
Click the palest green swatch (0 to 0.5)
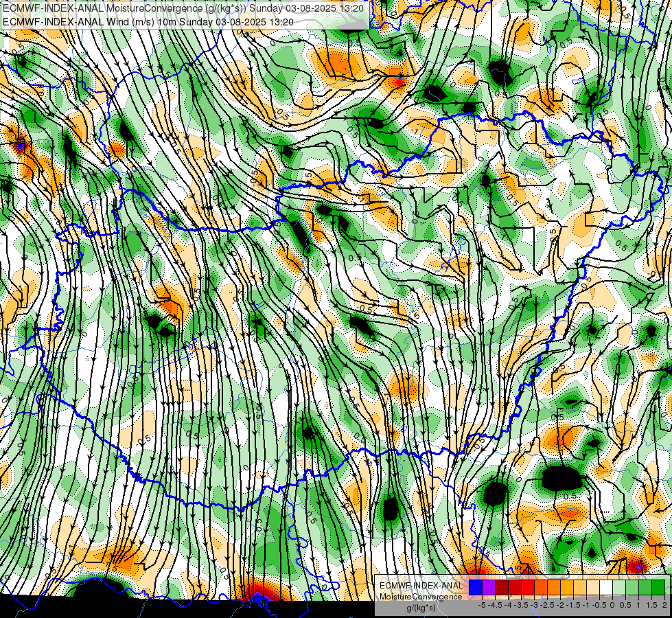pos(619,588)
